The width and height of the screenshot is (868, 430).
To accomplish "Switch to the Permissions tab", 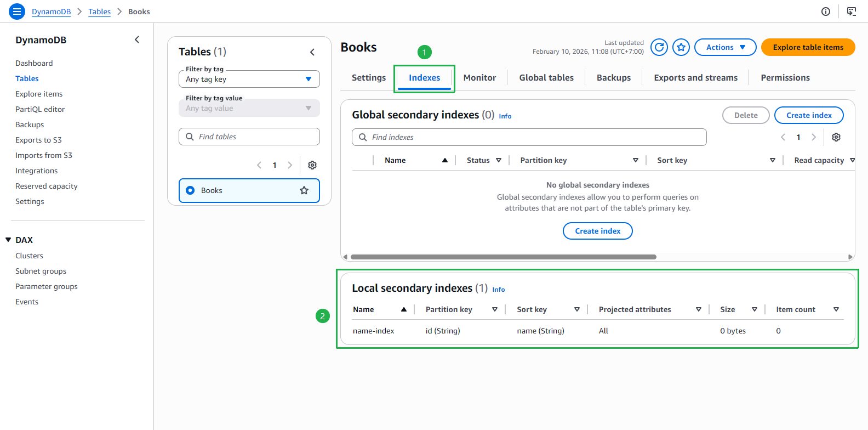I will (x=785, y=78).
